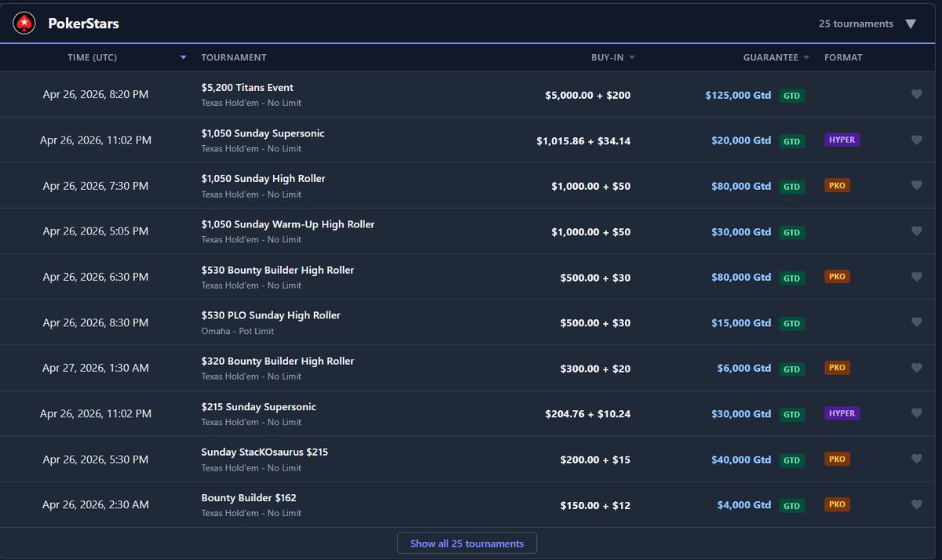The image size is (942, 560).
Task: Favorite the $1,050 Sunday Supersonic heart icon
Action: pyautogui.click(x=916, y=140)
